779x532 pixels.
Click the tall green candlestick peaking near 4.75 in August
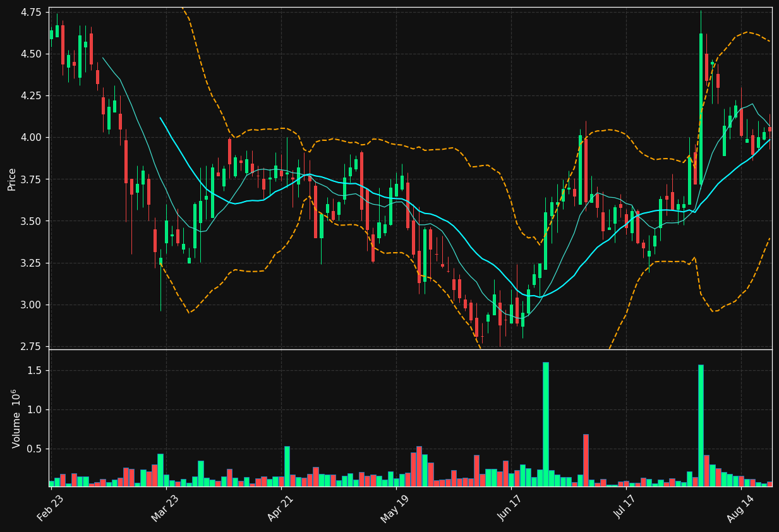[701, 109]
